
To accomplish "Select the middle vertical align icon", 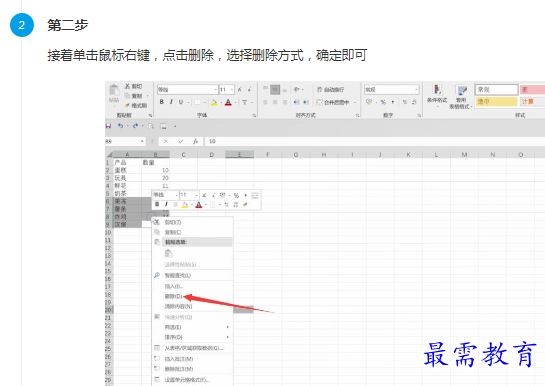I will (275, 90).
